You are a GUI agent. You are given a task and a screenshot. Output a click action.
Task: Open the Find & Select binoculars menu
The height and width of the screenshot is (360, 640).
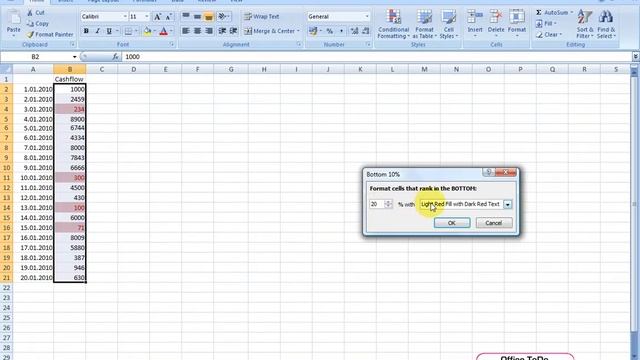click(x=606, y=24)
